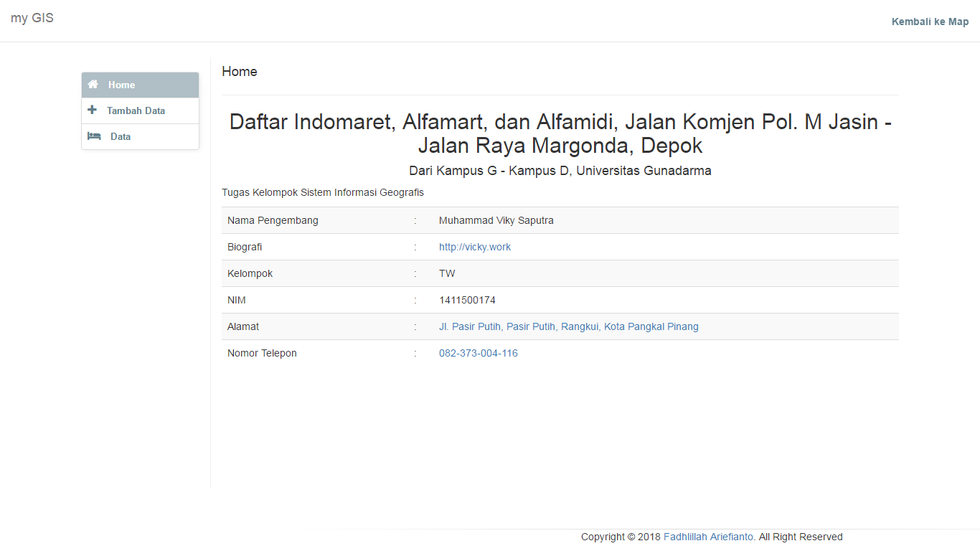The width and height of the screenshot is (980, 551).
Task: Click the Dari Kampus G - Kampus D subtitle
Action: (x=560, y=171)
